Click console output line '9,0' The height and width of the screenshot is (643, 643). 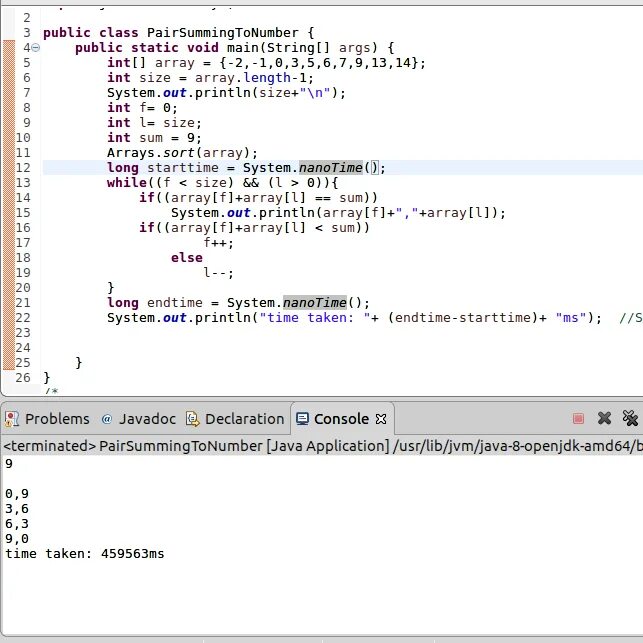tap(17, 539)
